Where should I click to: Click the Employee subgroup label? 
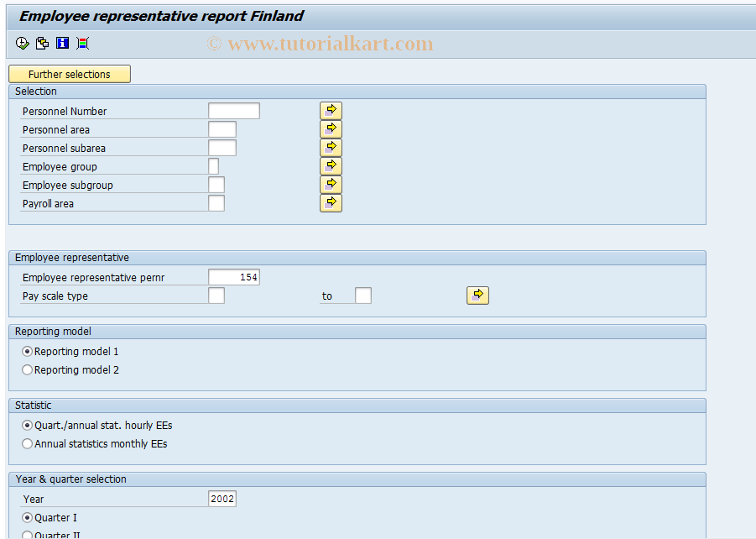(67, 186)
